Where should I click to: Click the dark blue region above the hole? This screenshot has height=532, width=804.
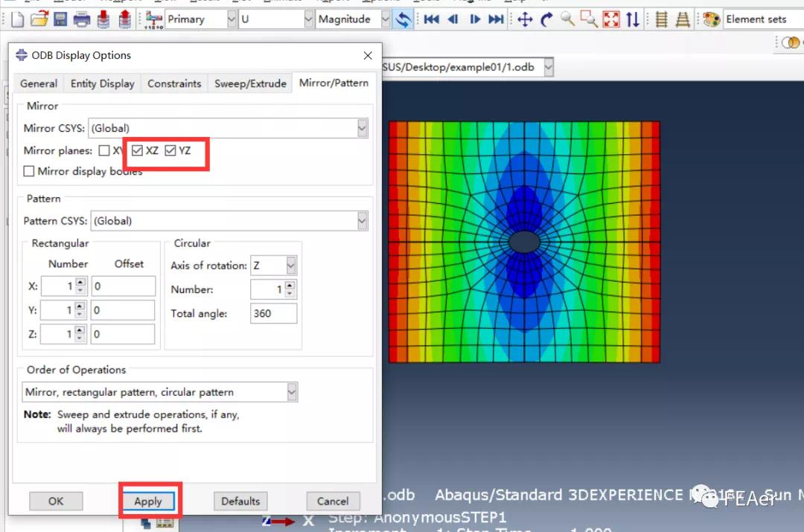[524, 208]
